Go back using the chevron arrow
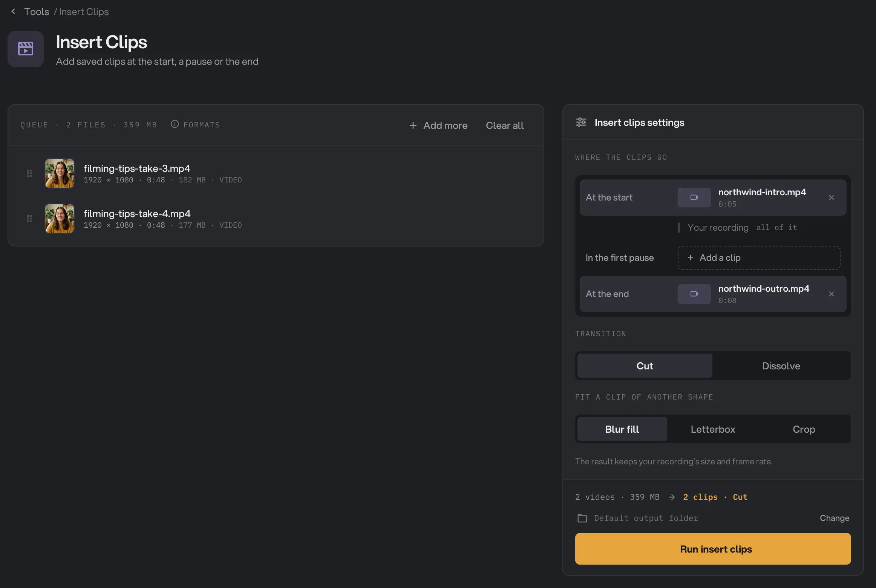This screenshot has height=588, width=876. coord(14,11)
